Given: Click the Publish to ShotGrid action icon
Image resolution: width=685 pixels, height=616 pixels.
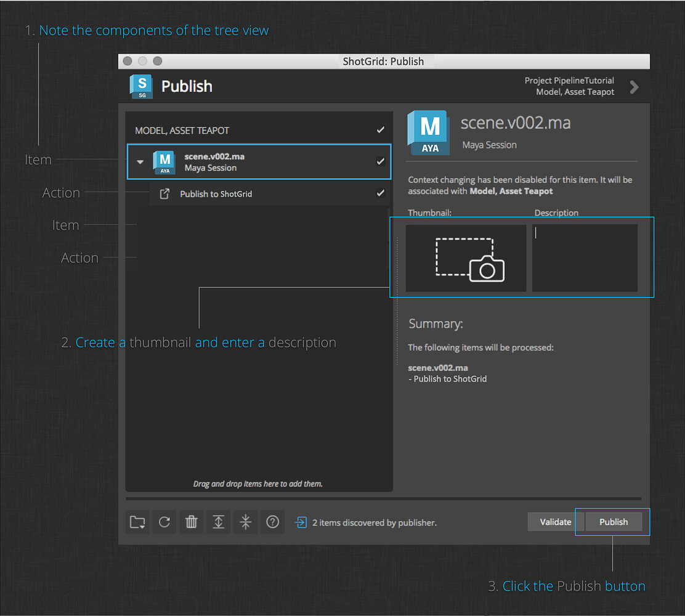Looking at the screenshot, I should 164,194.
